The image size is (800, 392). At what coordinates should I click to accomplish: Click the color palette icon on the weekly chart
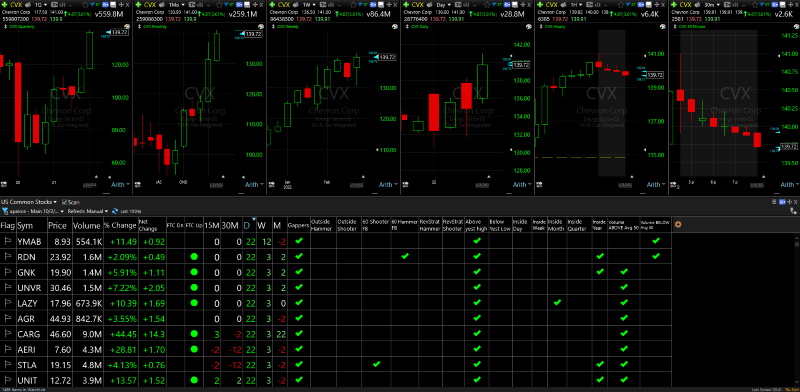394,27
